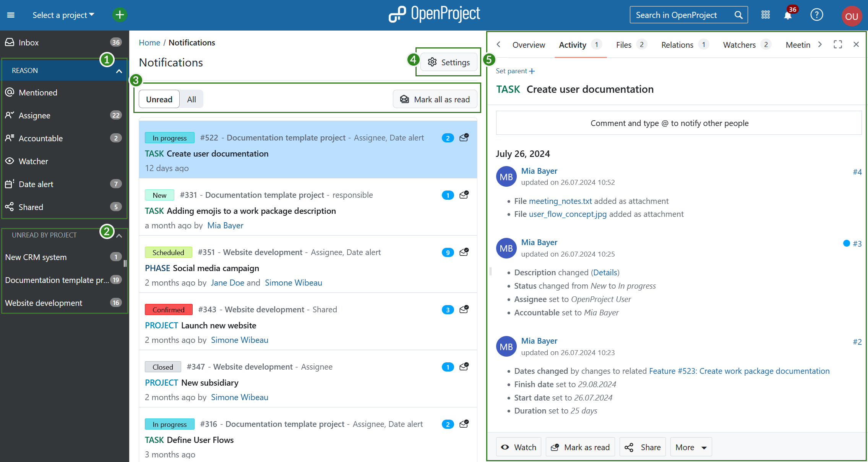
Task: Select the Activity tab in task detail
Action: [x=572, y=44]
